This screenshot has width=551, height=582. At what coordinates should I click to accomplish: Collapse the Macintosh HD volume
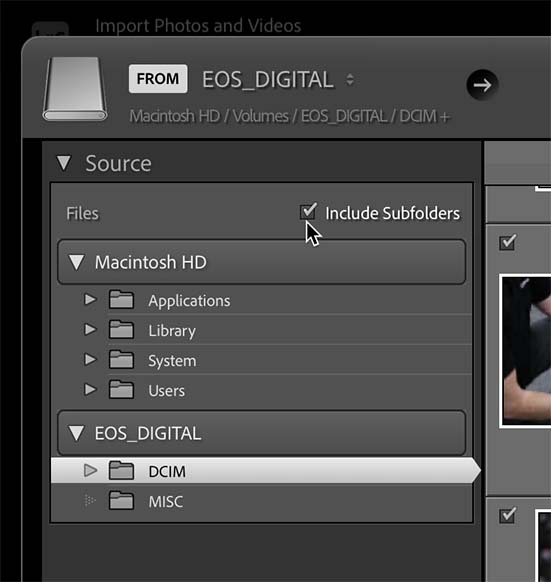point(76,262)
